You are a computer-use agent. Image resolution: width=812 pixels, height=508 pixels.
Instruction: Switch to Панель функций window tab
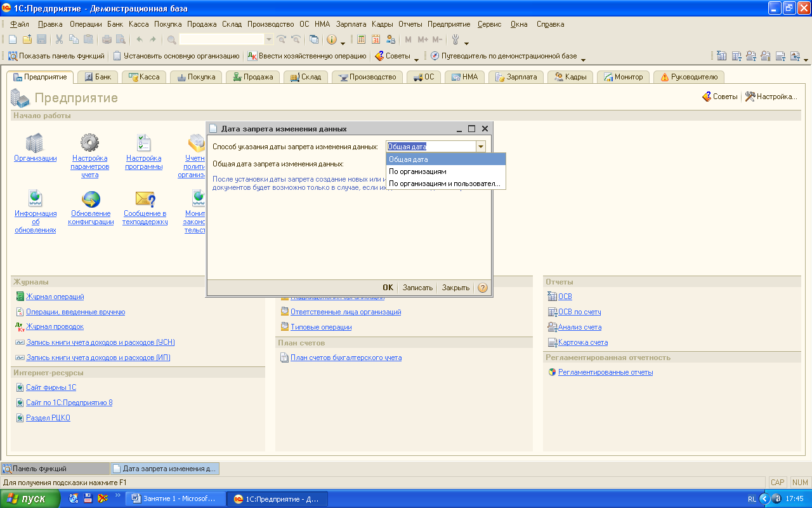(55, 469)
